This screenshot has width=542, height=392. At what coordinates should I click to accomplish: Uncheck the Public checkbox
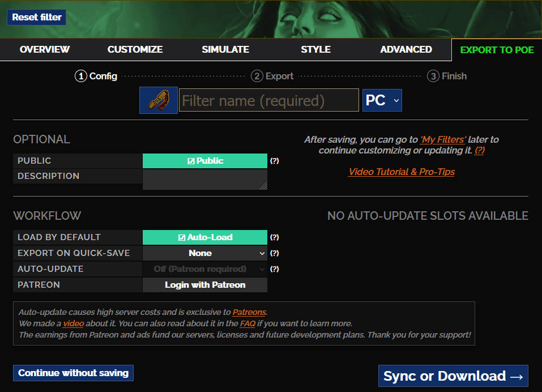point(205,161)
